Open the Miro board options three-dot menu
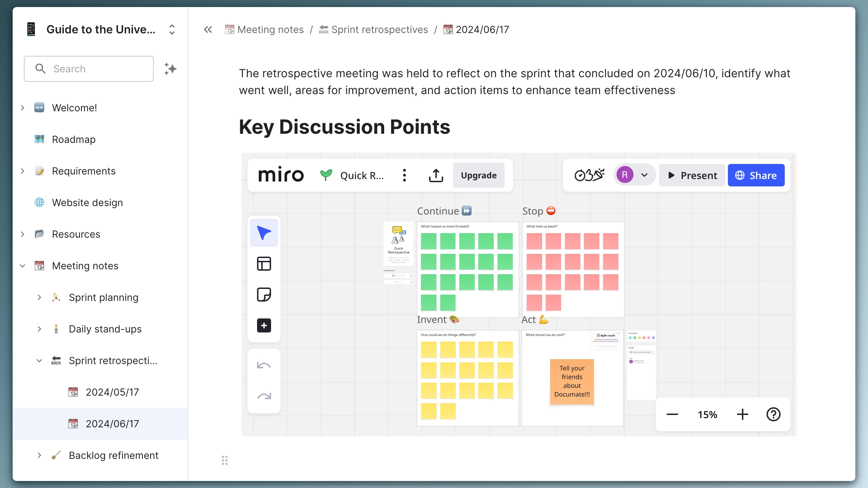This screenshot has height=488, width=868. (x=404, y=175)
